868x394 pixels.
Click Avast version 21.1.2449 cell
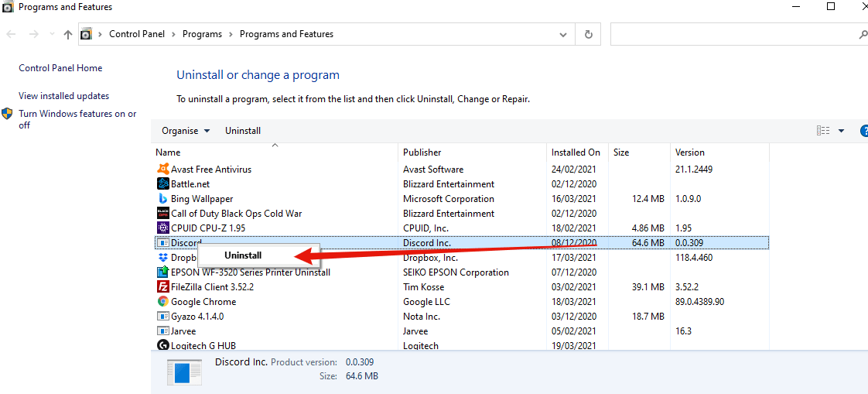694,169
